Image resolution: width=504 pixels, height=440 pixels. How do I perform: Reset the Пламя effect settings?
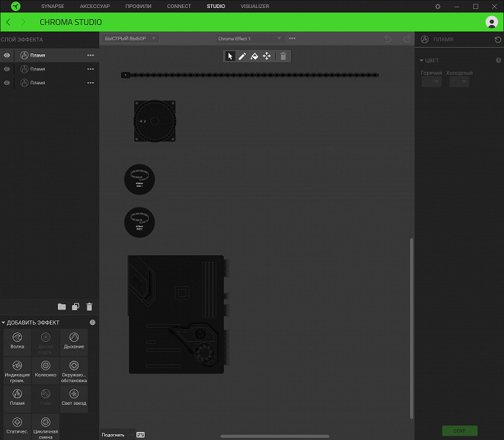497,40
